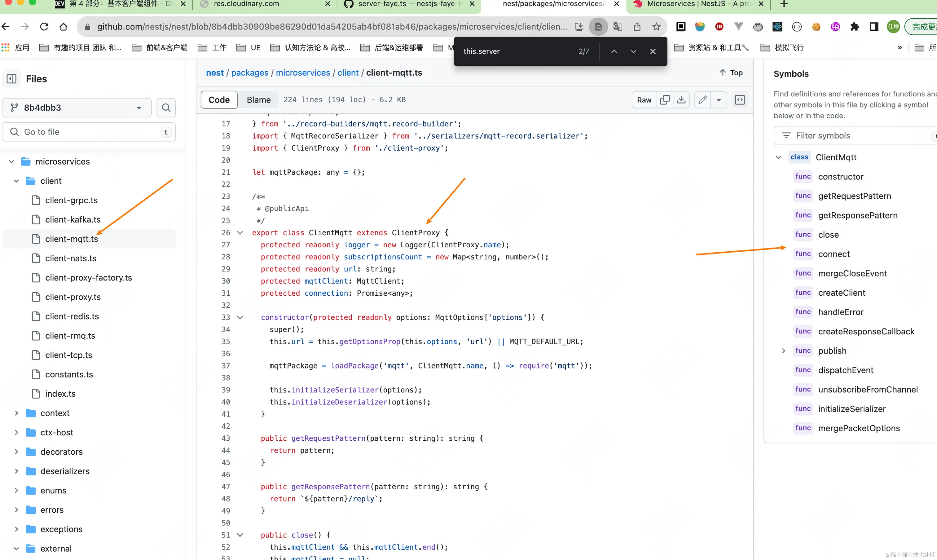Expand the deserializers folder
Image resolution: width=937 pixels, height=560 pixels.
point(16,471)
